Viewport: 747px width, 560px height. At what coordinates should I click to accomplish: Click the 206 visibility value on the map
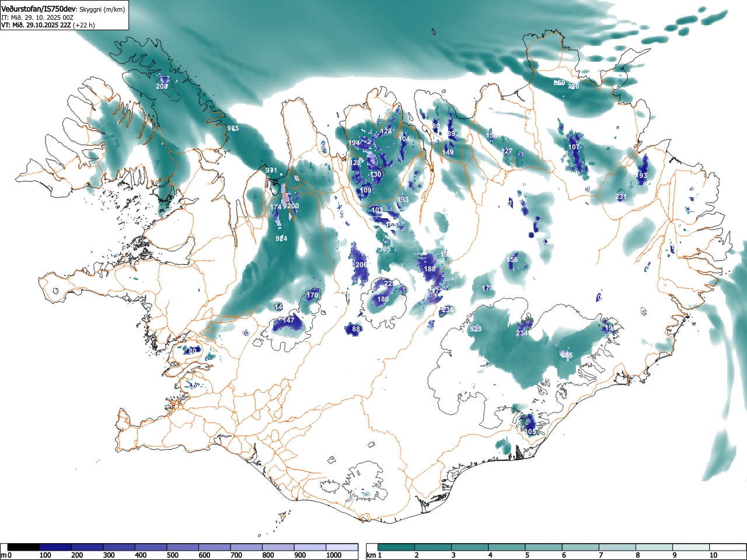click(x=361, y=265)
